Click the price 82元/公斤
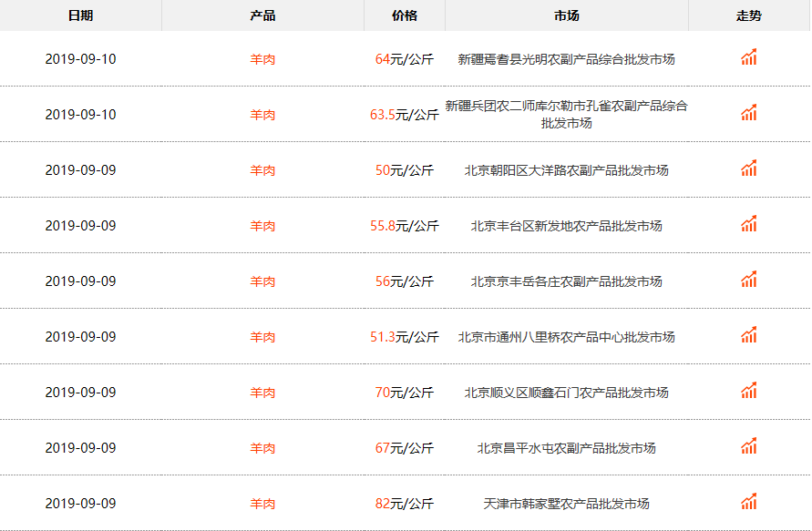Image resolution: width=812 pixels, height=531 pixels. pos(405,504)
